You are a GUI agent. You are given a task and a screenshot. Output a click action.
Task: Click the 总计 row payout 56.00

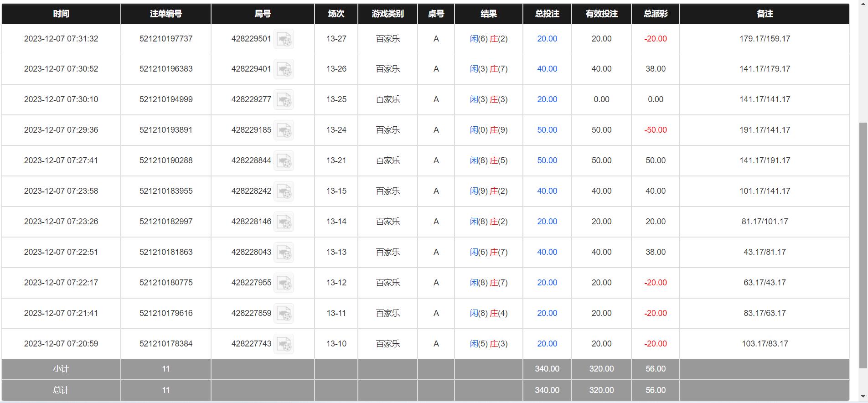(x=656, y=390)
